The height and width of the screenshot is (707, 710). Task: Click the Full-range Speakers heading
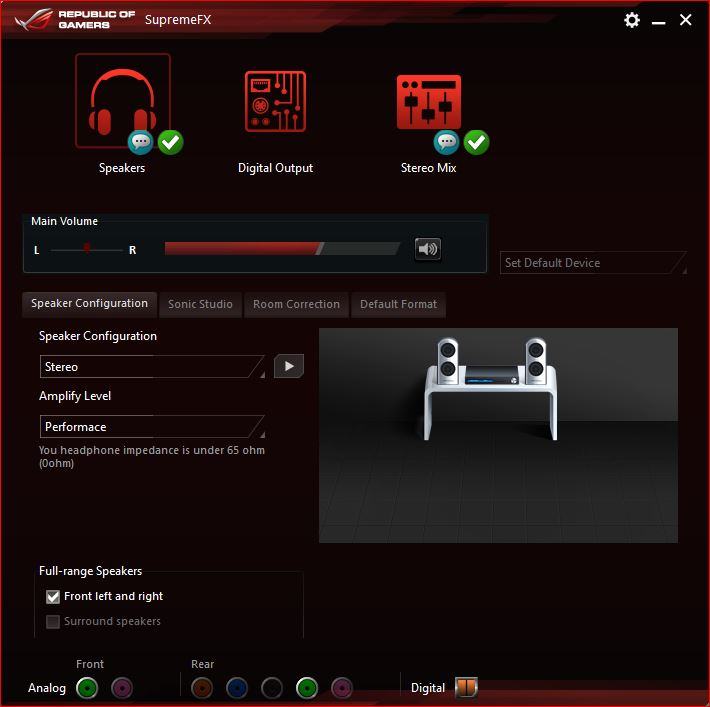point(91,571)
